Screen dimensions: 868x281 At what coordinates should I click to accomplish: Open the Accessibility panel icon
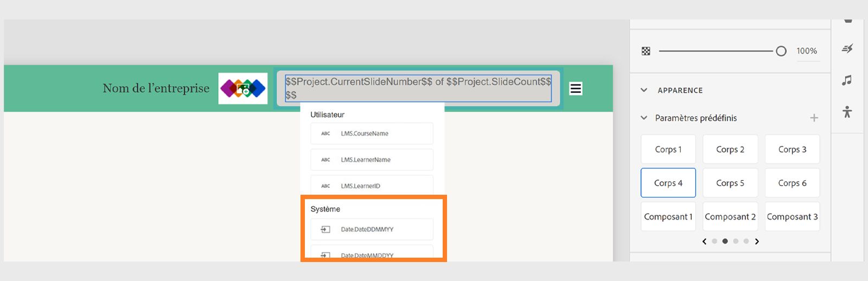[847, 112]
